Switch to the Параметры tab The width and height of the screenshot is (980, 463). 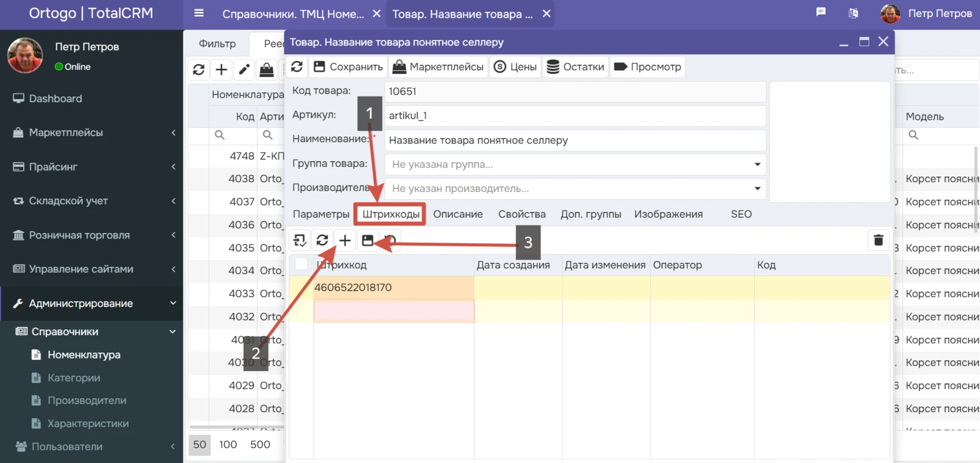pyautogui.click(x=321, y=214)
